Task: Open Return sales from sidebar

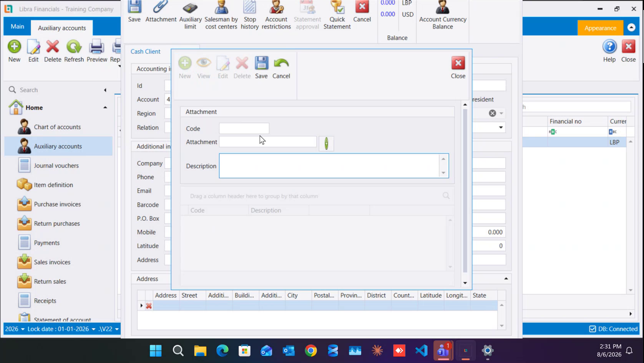Action: click(50, 281)
